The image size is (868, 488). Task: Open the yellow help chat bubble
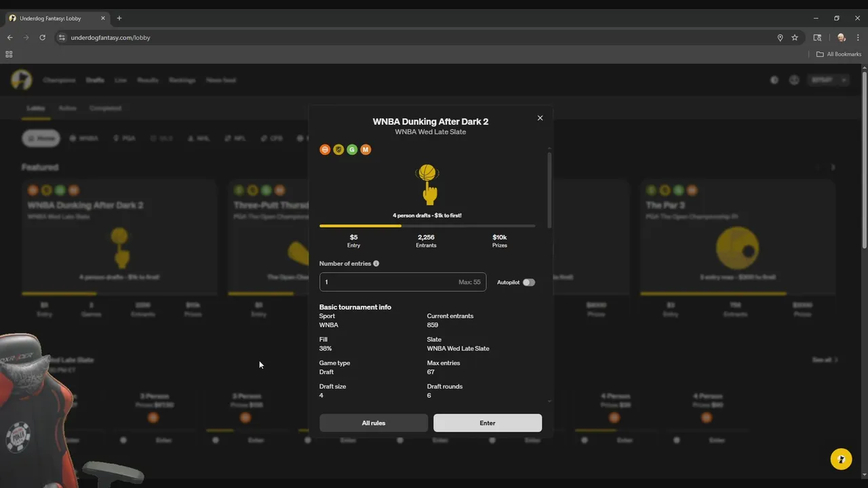coord(842,459)
